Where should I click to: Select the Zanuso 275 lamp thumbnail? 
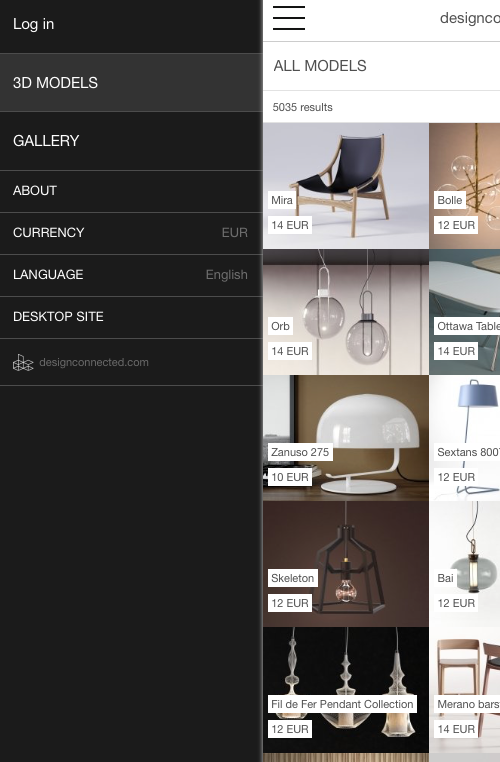pyautogui.click(x=346, y=438)
